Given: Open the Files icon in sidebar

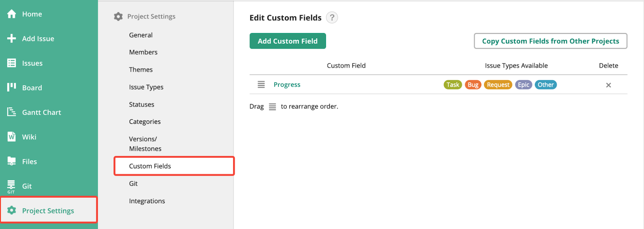Looking at the screenshot, I should click(12, 162).
